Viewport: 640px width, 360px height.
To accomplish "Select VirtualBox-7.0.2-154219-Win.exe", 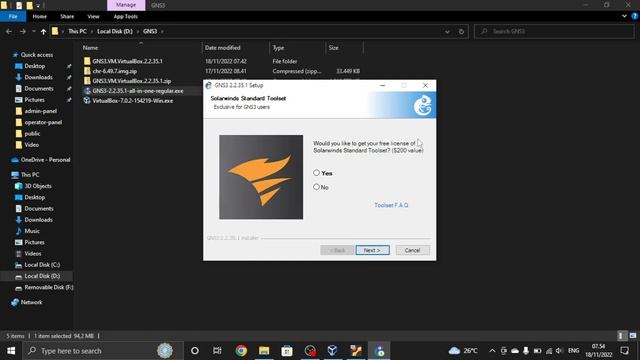I will 133,100.
